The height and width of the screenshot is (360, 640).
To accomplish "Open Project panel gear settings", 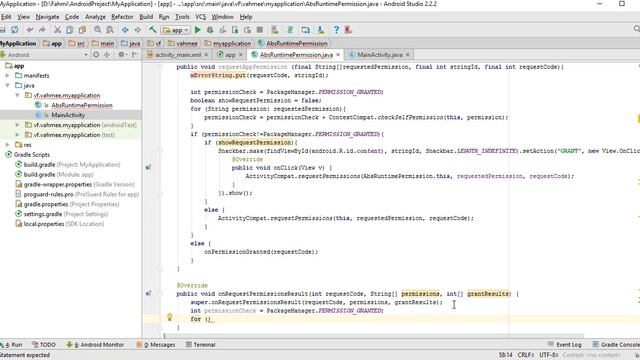I will 122,54.
